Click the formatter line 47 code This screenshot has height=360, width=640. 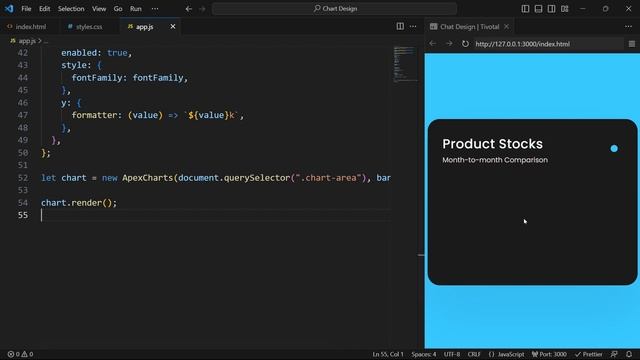(x=158, y=116)
